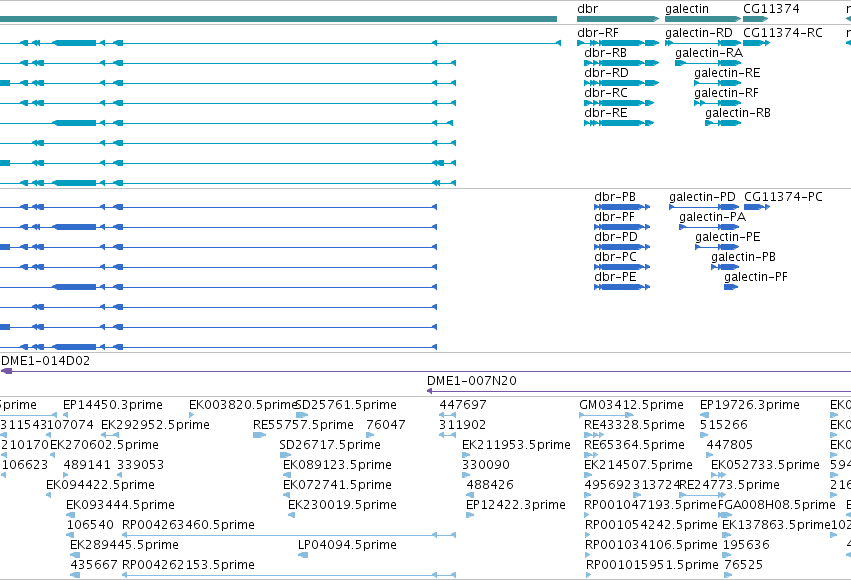Click EST EK211953.5prime label
The height and width of the screenshot is (580, 851).
coord(516,445)
